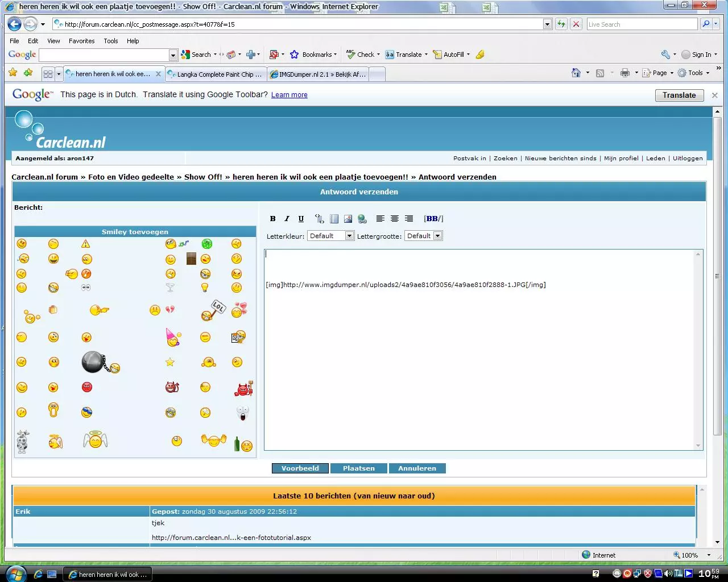The width and height of the screenshot is (728, 582).
Task: Open the address bar history dropdown
Action: click(547, 24)
